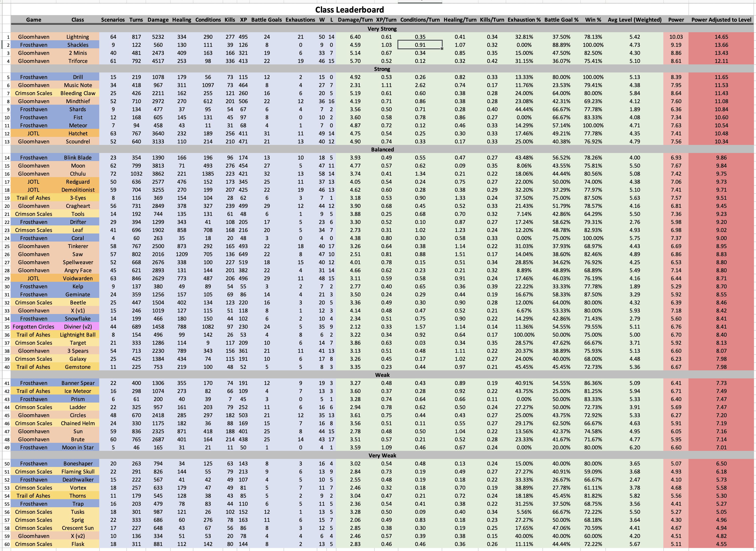Click the Frosthaven Shackles class name
756x551 pixels.
pos(78,45)
